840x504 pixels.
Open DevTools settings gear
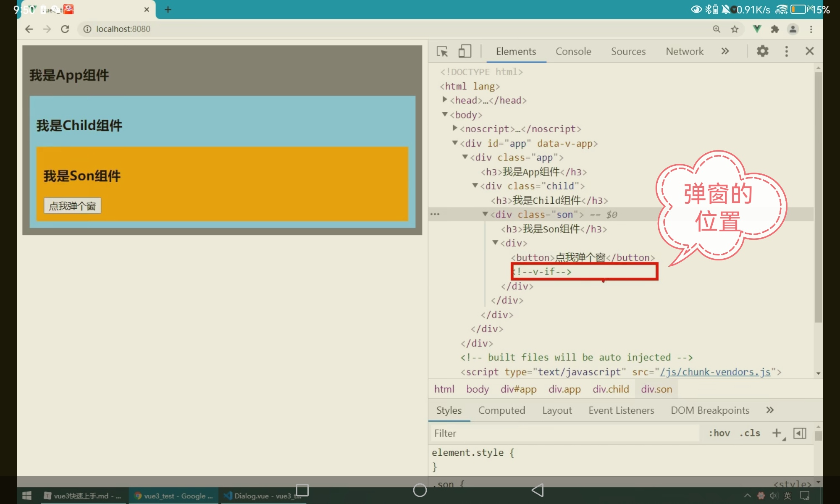762,51
